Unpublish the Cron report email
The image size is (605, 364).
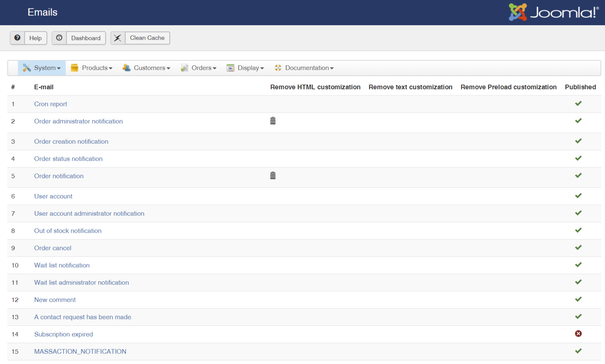click(x=578, y=103)
